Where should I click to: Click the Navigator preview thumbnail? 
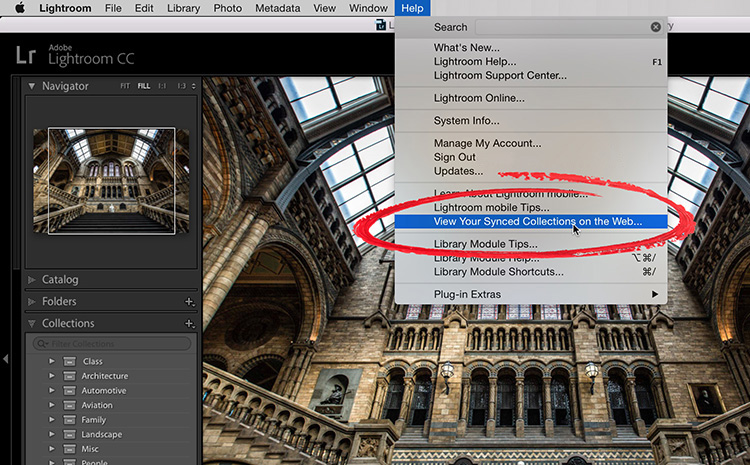111,181
